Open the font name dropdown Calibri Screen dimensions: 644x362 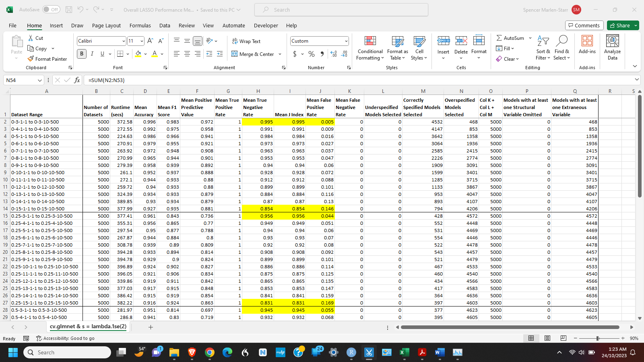tap(124, 41)
